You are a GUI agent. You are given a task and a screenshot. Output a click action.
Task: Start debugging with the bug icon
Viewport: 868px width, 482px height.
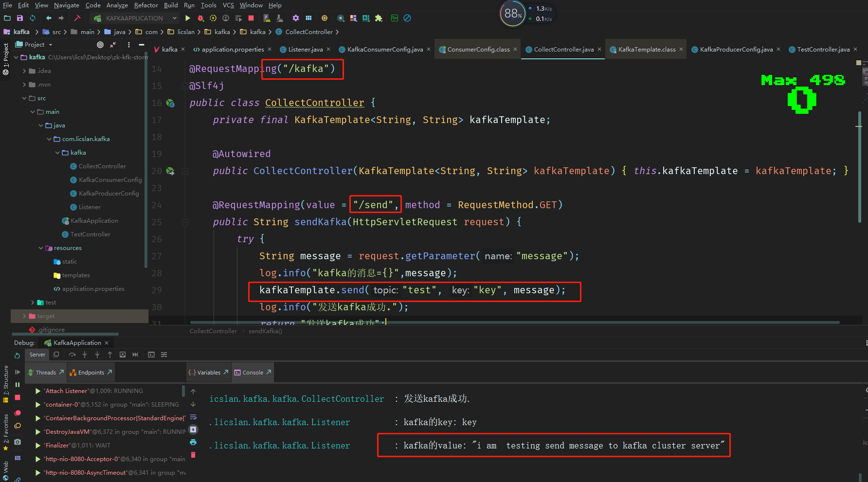(x=200, y=18)
